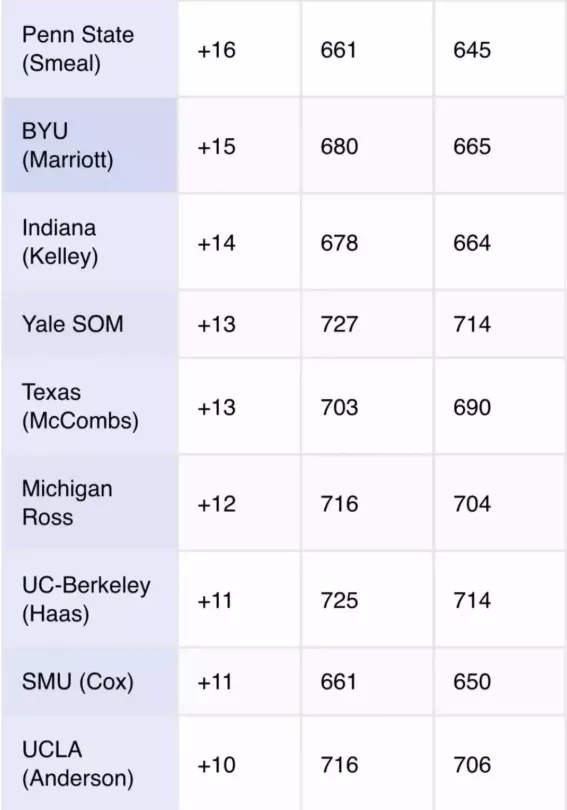Select the Penn State (Smeal) cell
This screenshot has height=810, width=567.
(x=90, y=49)
